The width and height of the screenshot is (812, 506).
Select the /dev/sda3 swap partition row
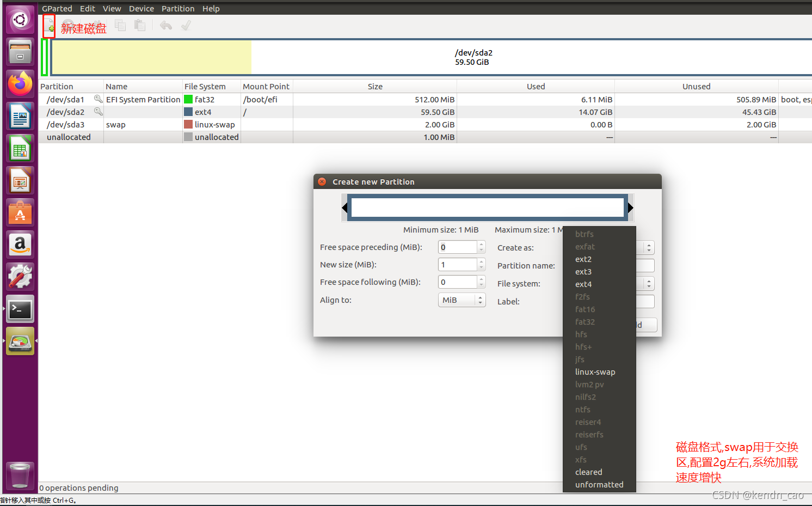pos(425,124)
